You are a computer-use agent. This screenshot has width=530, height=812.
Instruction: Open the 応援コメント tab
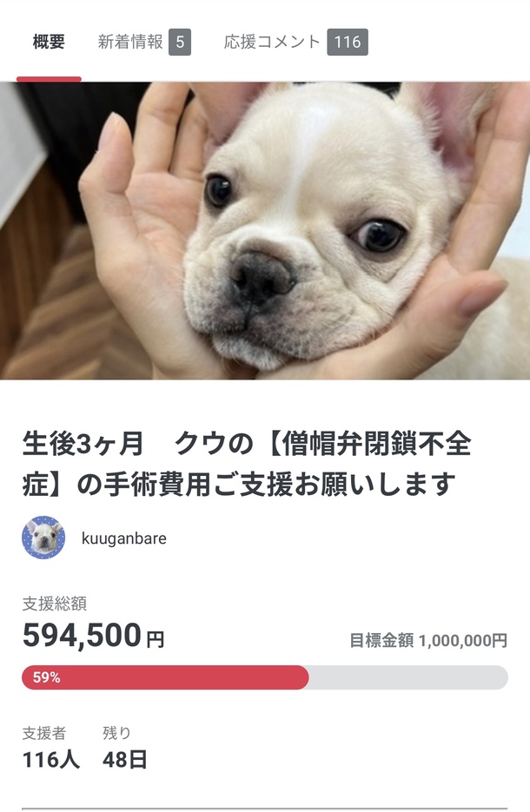[272, 42]
